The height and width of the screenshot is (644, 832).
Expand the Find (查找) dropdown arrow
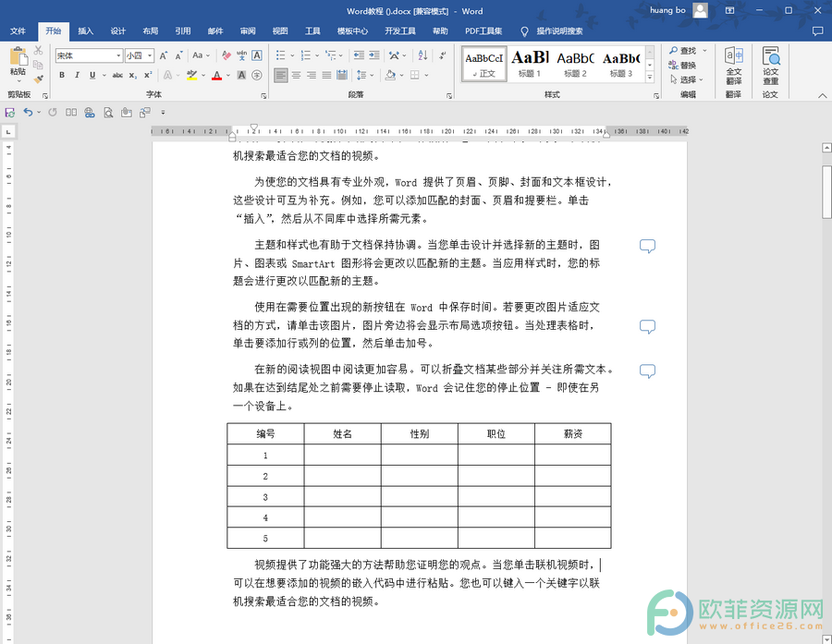(x=704, y=51)
